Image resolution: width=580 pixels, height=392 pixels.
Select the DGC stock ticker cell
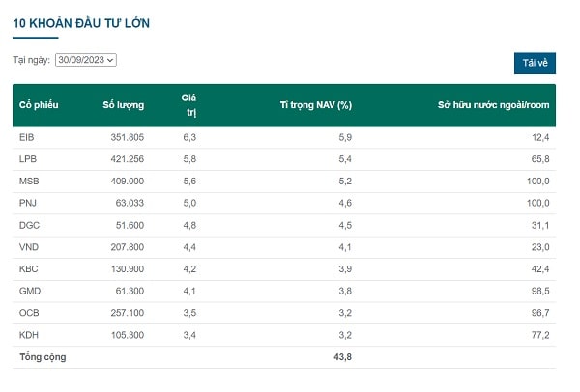tap(29, 225)
